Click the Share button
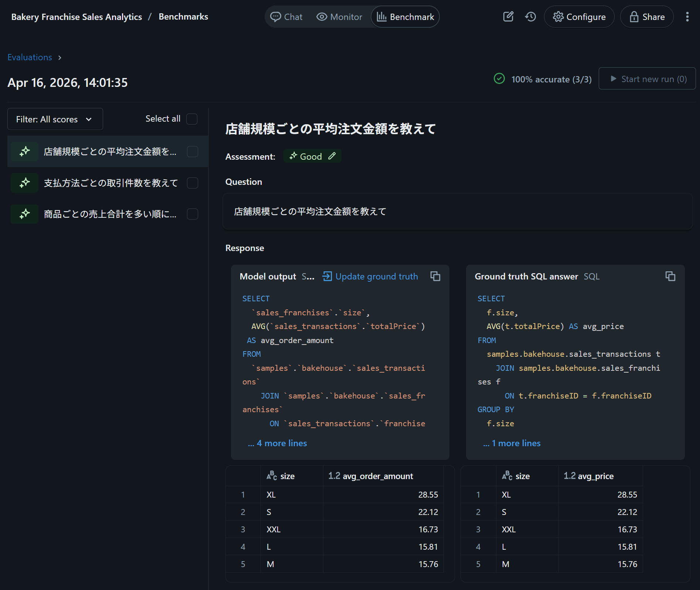The image size is (700, 590). tap(646, 17)
